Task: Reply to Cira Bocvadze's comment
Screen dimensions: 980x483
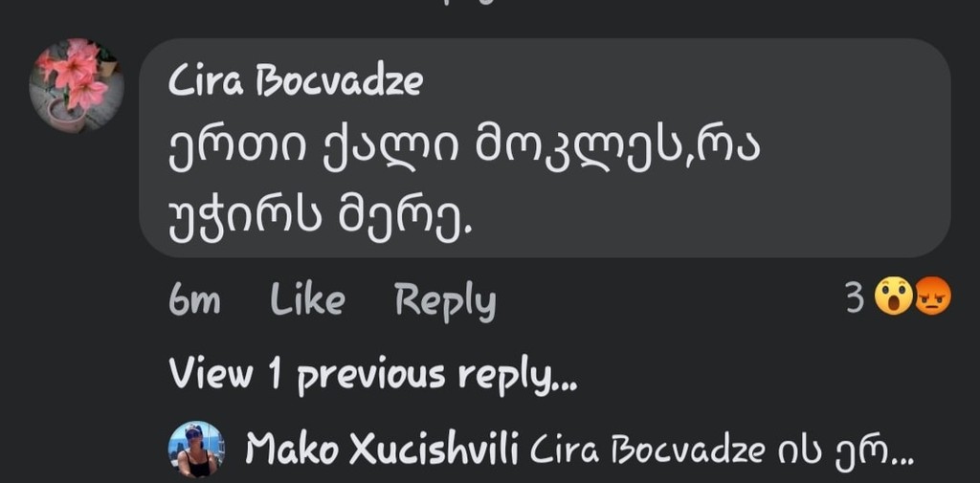Action: [445, 302]
